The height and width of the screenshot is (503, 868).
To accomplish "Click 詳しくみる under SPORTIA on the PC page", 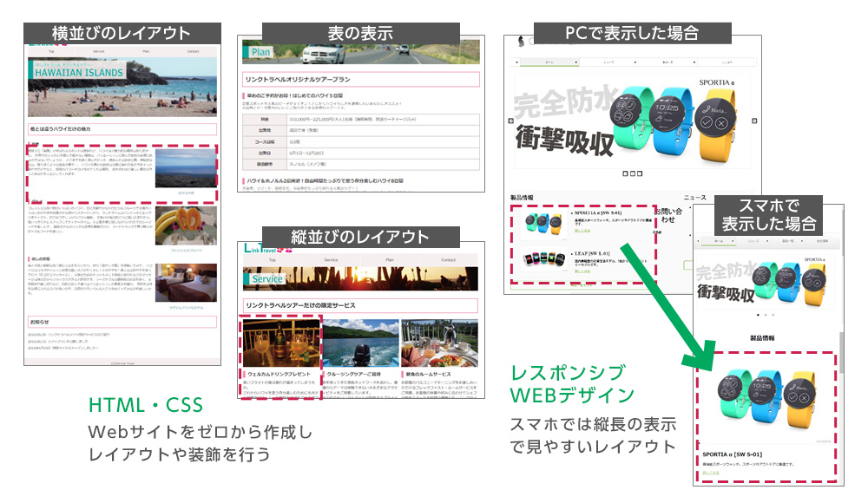I will coord(582,230).
